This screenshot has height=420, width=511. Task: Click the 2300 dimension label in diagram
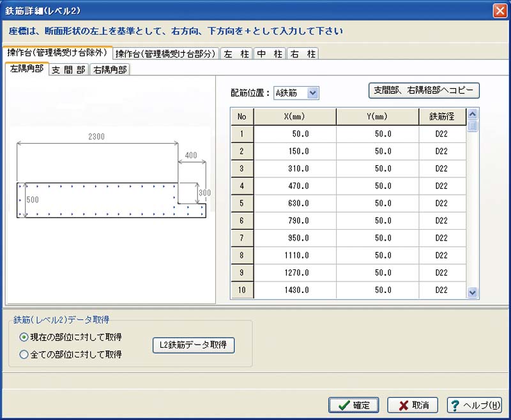96,137
